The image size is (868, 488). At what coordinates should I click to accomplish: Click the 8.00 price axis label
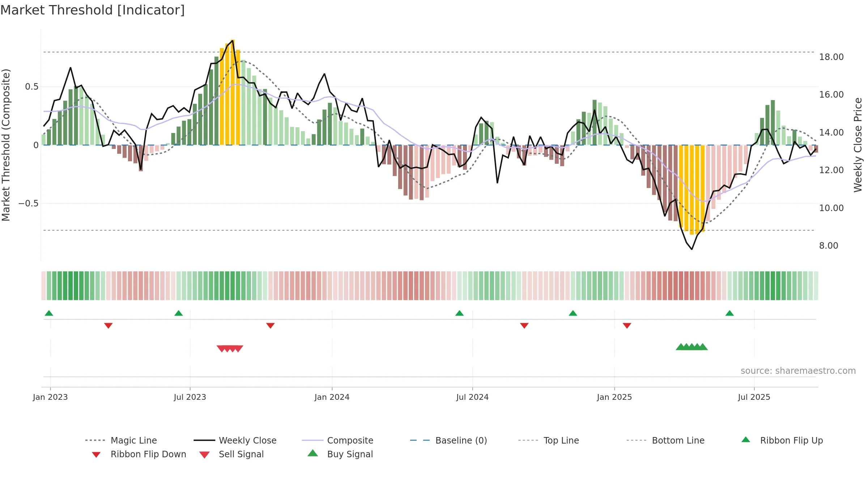point(829,245)
